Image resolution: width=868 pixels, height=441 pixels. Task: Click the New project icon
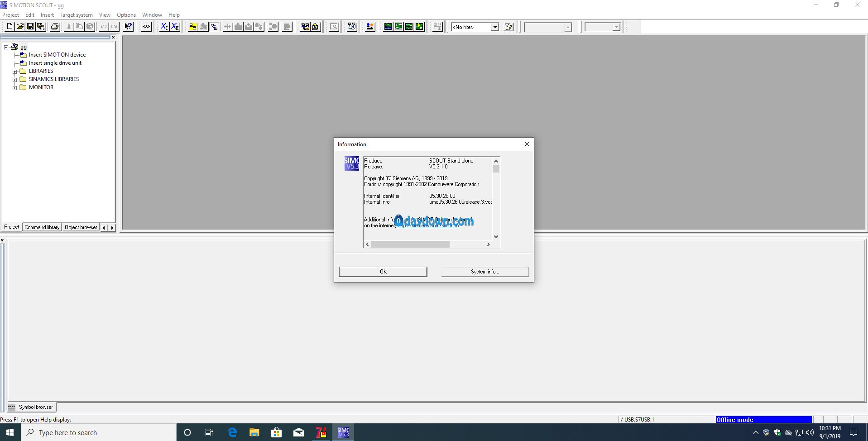pyautogui.click(x=10, y=27)
